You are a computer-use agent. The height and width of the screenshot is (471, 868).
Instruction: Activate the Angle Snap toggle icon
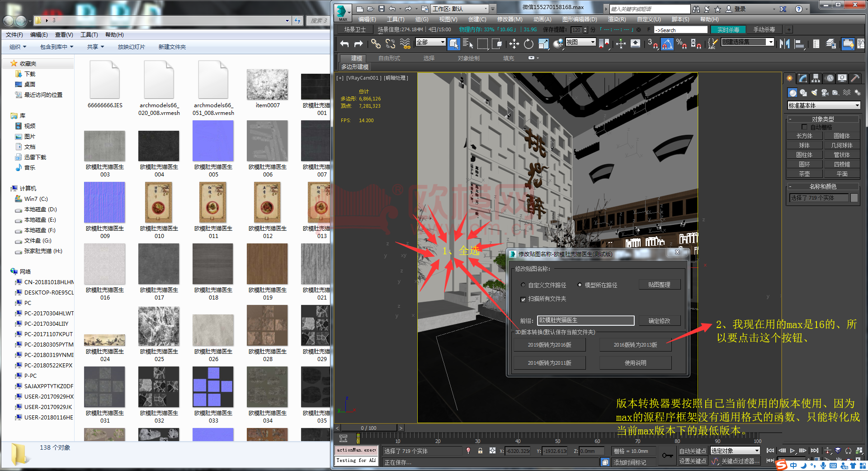(667, 43)
